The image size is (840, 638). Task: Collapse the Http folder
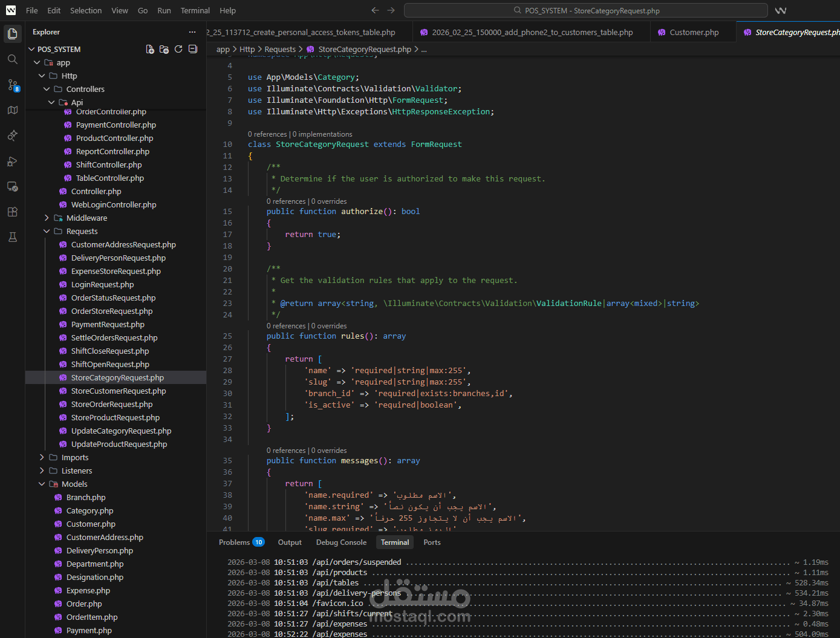pyautogui.click(x=42, y=76)
